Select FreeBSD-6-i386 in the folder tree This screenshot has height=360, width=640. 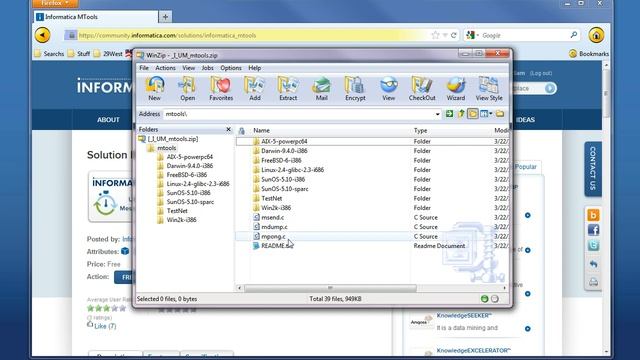click(187, 175)
